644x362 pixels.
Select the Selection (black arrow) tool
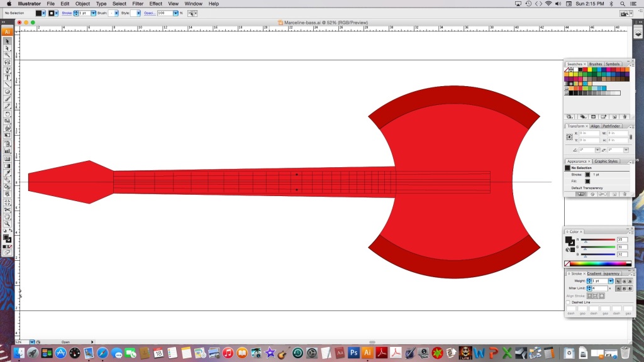(x=8, y=41)
